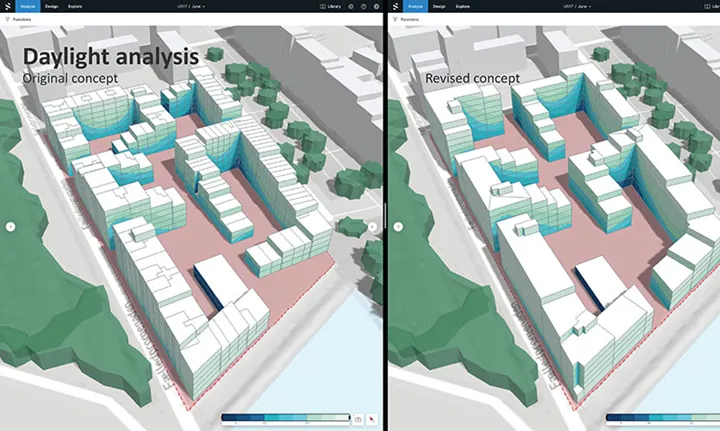The height and width of the screenshot is (431, 720).
Task: Click the daylight color legend bar in left window
Action: (x=285, y=418)
